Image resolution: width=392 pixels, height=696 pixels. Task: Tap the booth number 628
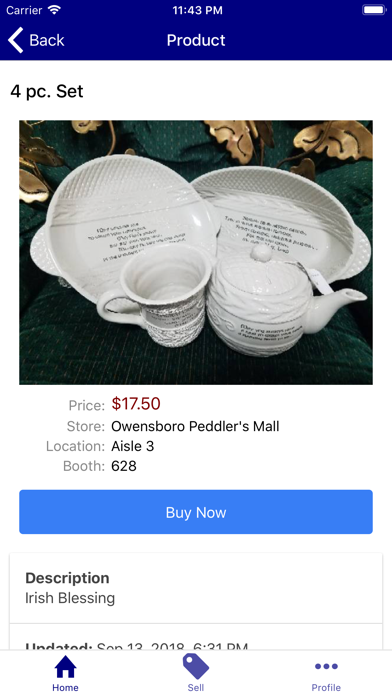pos(124,466)
